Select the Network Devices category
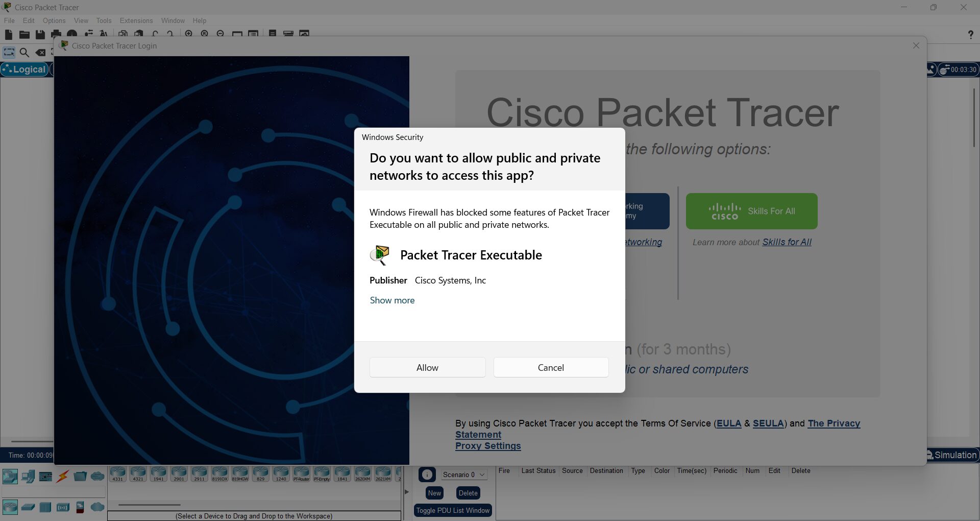980x521 pixels. pos(10,476)
